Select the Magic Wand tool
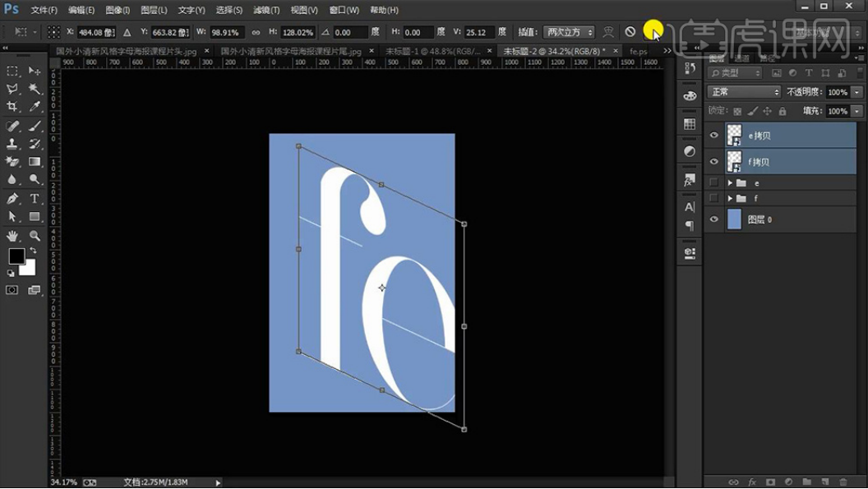 coord(35,89)
